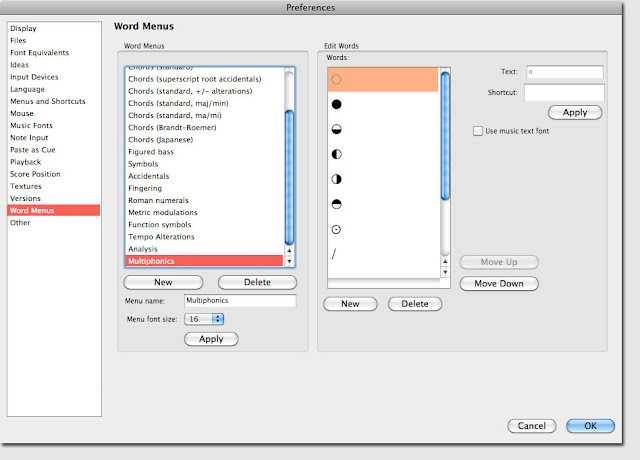The image size is (640, 460).
Task: Select Symbols in the Word Menus list
Action: [143, 164]
